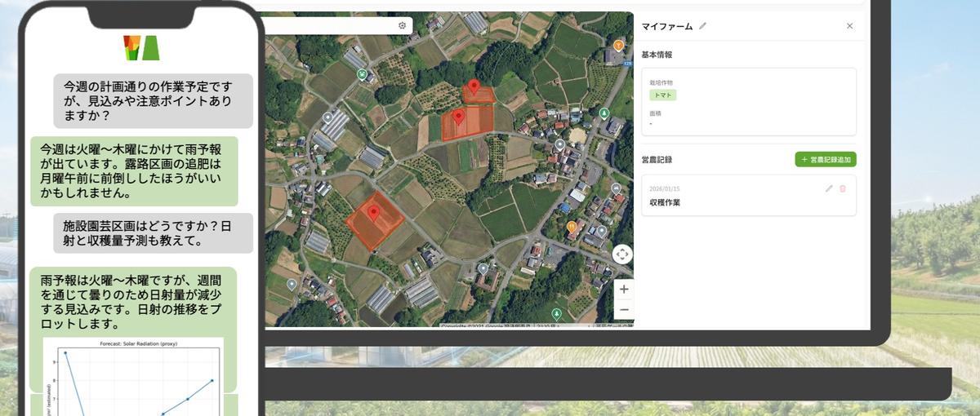Zoom out on the map
This screenshot has height=416, width=980.
pyautogui.click(x=624, y=309)
